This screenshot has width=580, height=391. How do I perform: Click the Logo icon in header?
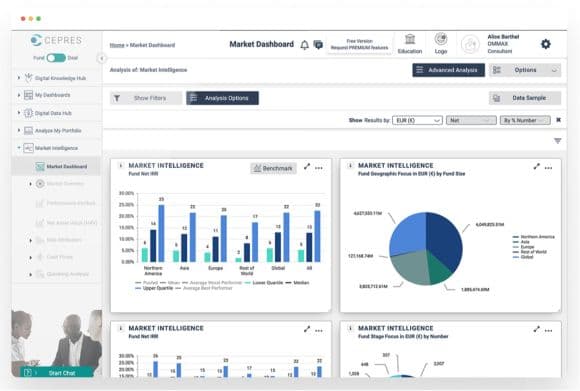click(441, 39)
